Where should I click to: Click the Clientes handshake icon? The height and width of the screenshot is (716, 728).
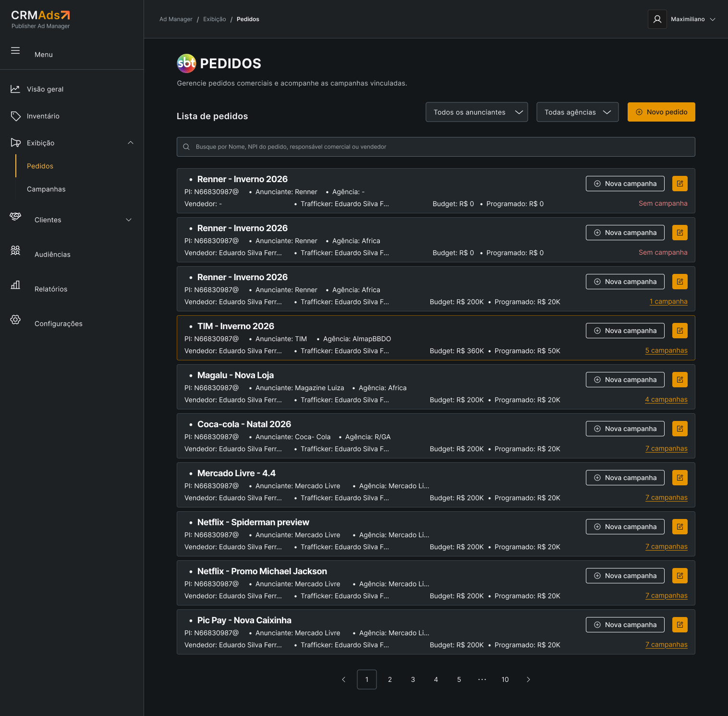pyautogui.click(x=15, y=216)
